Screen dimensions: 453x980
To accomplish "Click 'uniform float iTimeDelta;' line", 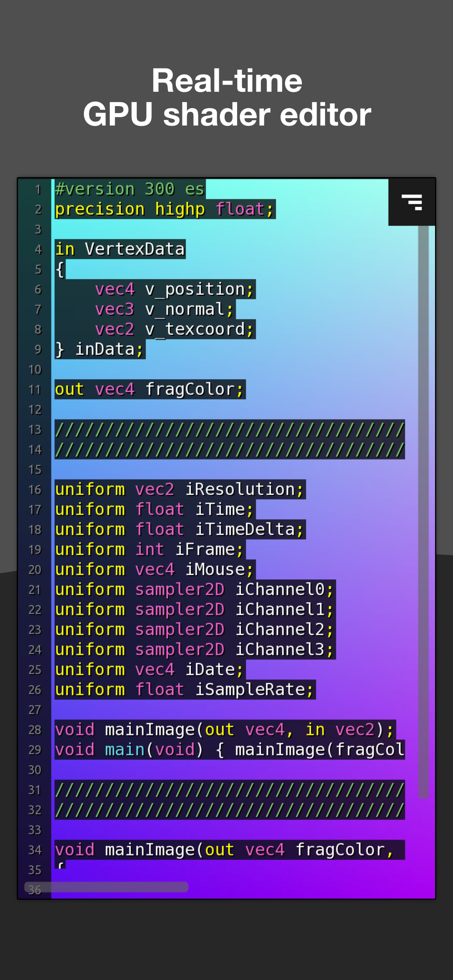I will click(179, 530).
